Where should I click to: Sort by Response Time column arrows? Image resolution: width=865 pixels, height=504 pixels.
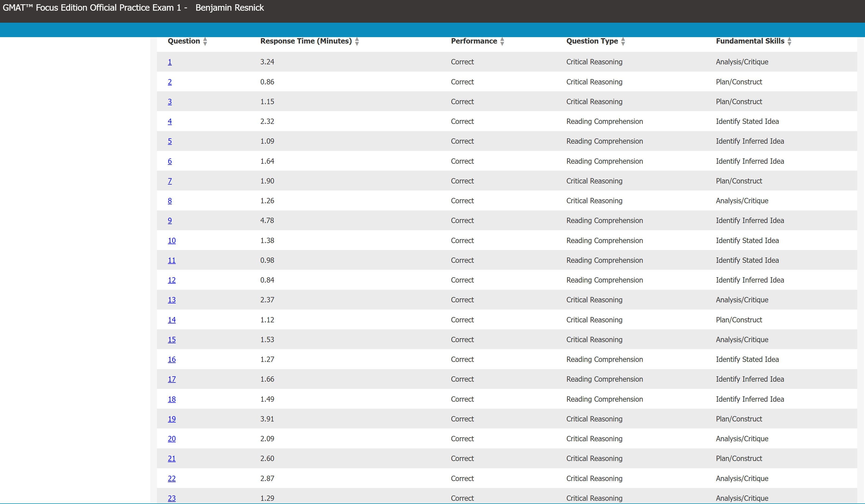(x=357, y=41)
